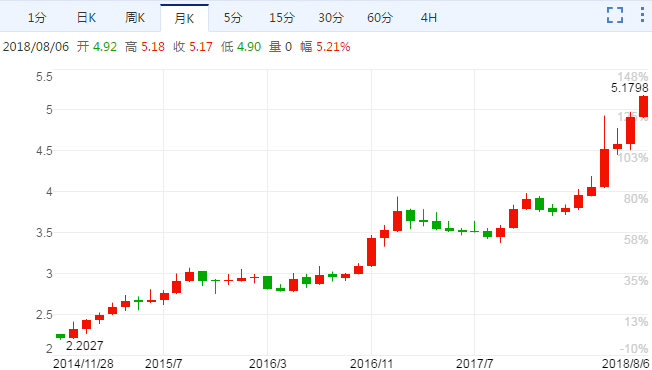Click the 2016/11 date axis label

click(371, 363)
